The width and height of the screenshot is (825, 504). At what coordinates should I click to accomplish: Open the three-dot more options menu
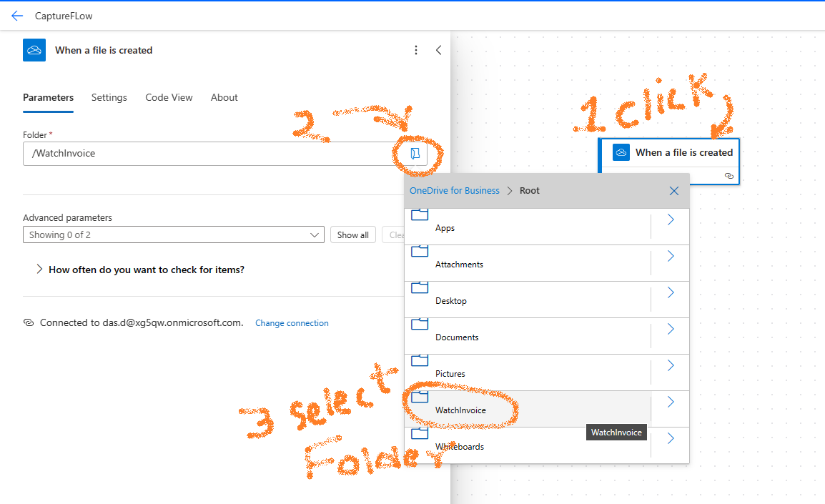coord(415,50)
